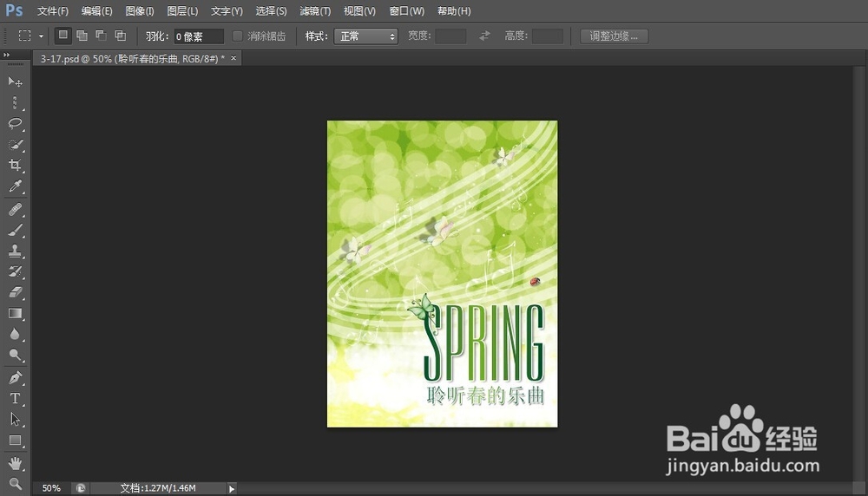Click the status bar preview icon
Viewport: 868px width, 496px height.
81,488
